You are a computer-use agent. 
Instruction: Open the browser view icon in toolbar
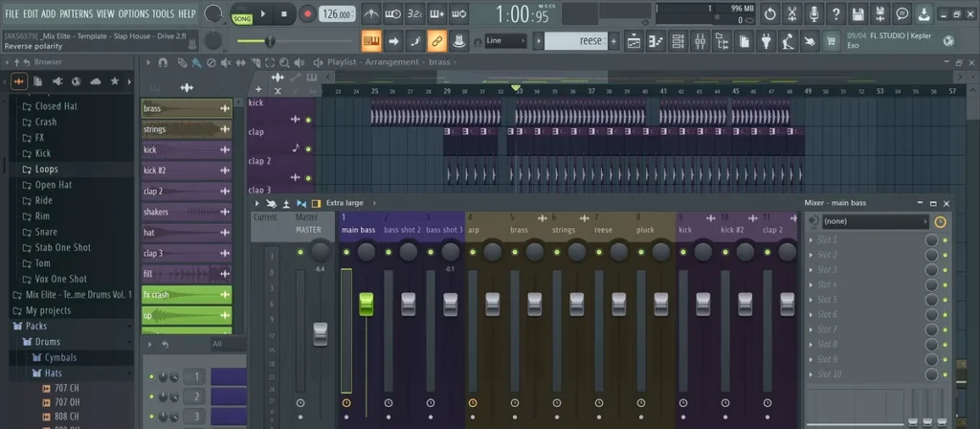click(x=722, y=41)
